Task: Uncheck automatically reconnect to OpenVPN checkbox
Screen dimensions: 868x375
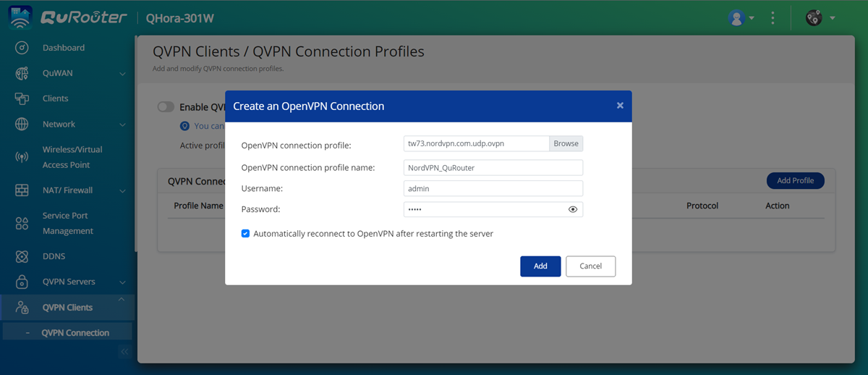Action: [246, 234]
